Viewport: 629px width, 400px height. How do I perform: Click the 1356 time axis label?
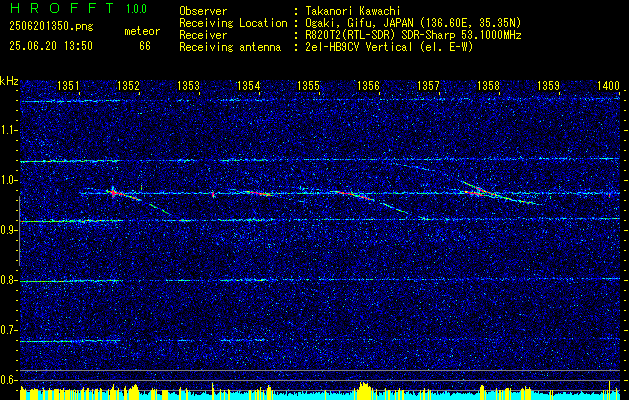pyautogui.click(x=368, y=85)
